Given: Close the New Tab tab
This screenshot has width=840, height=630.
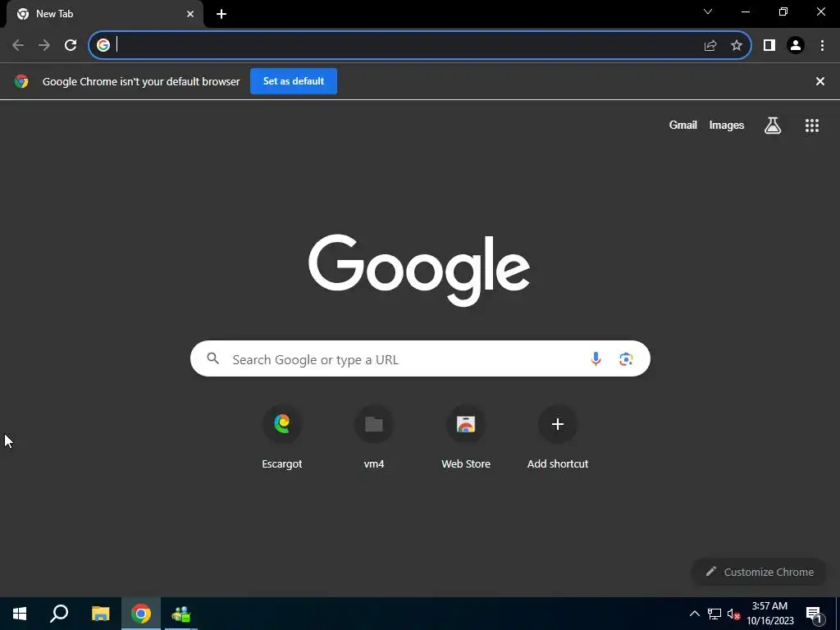Looking at the screenshot, I should click(190, 14).
